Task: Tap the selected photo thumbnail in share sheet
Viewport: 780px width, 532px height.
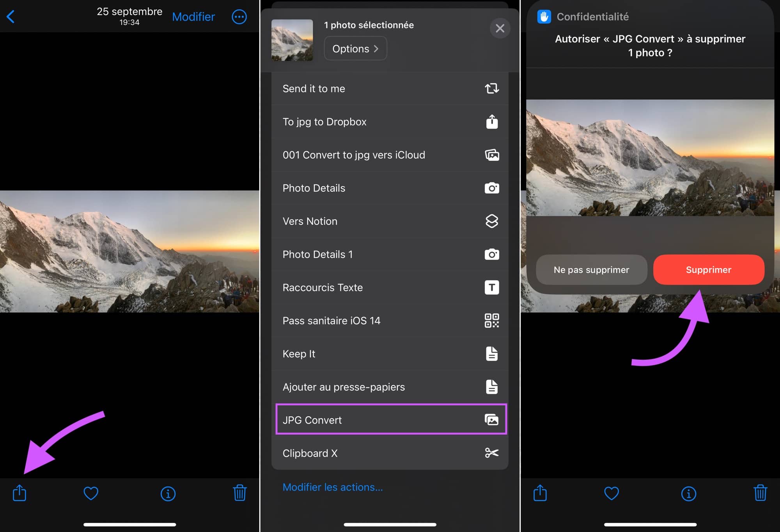Action: pyautogui.click(x=292, y=40)
